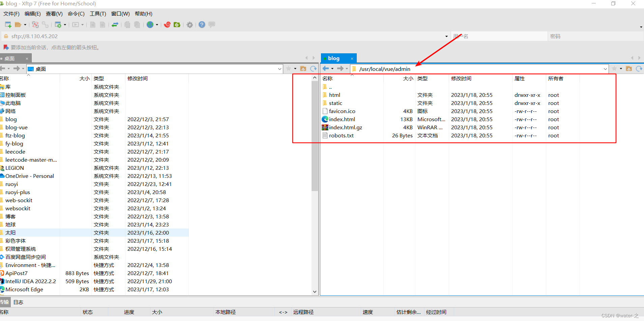Click the Disconnect icon in toolbar
Image resolution: width=644 pixels, height=321 pixels.
click(35, 25)
